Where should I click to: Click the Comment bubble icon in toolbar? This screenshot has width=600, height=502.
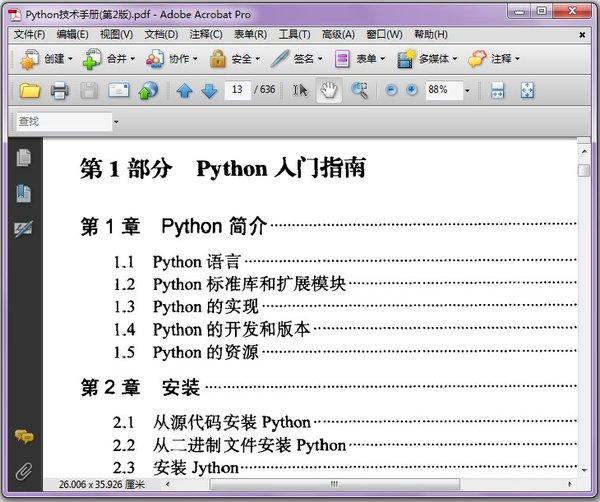point(477,59)
